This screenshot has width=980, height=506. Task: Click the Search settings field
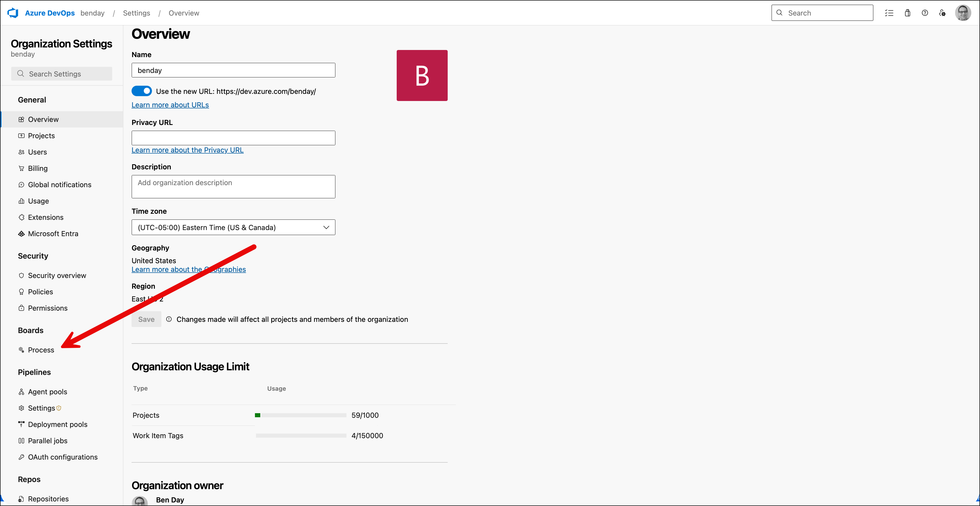click(x=62, y=73)
